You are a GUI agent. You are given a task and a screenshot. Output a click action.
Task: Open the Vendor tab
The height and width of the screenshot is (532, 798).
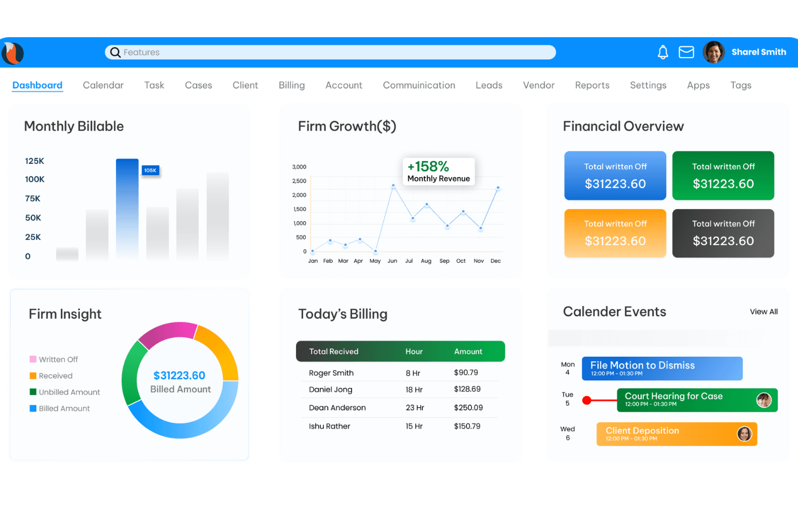click(539, 85)
